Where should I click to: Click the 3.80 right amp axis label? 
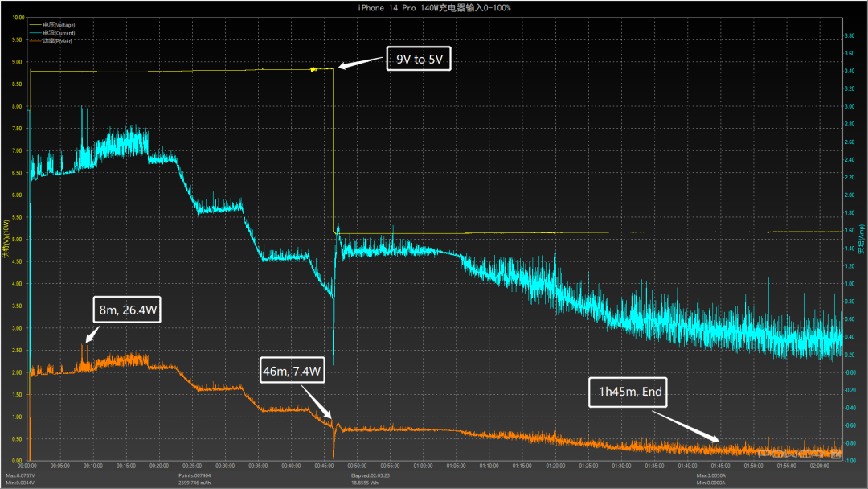(850, 36)
